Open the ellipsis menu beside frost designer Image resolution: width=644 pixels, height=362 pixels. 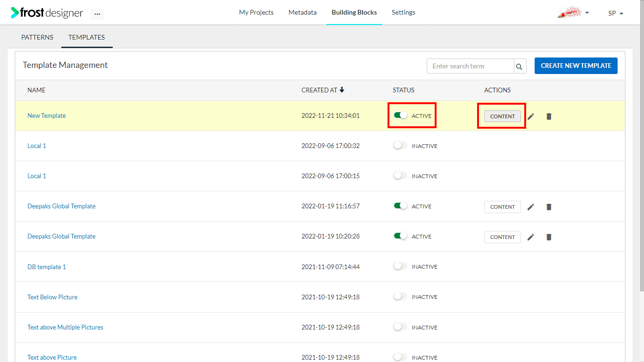tap(97, 14)
